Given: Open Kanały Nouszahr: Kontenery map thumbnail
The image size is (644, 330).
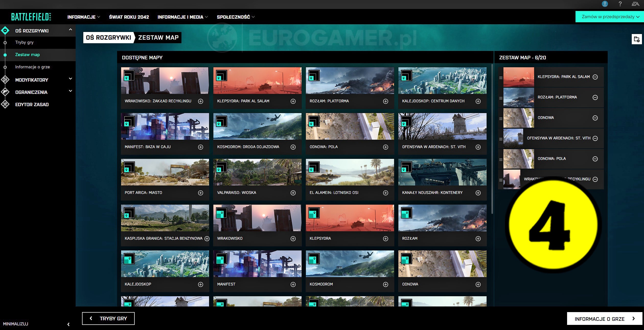Looking at the screenshot, I should (x=442, y=172).
